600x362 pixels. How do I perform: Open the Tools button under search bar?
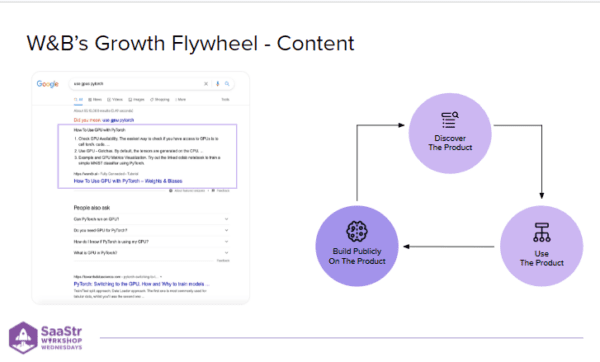coord(225,99)
